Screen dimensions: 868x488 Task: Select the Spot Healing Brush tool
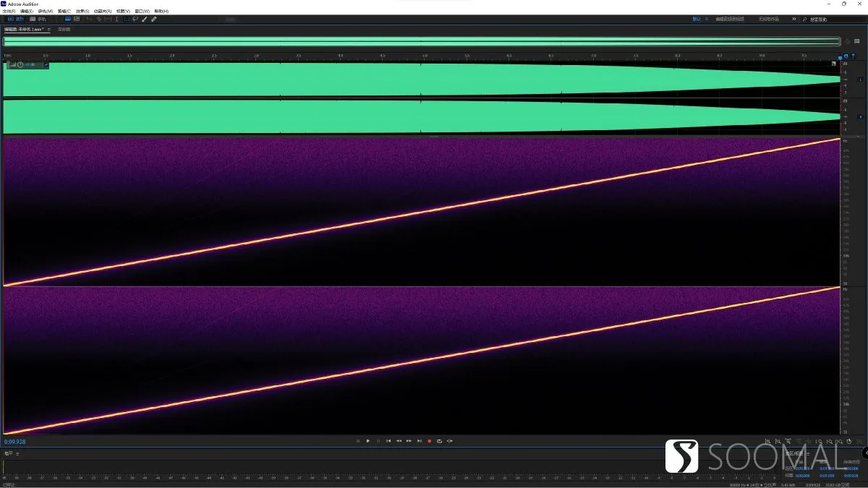[153, 20]
